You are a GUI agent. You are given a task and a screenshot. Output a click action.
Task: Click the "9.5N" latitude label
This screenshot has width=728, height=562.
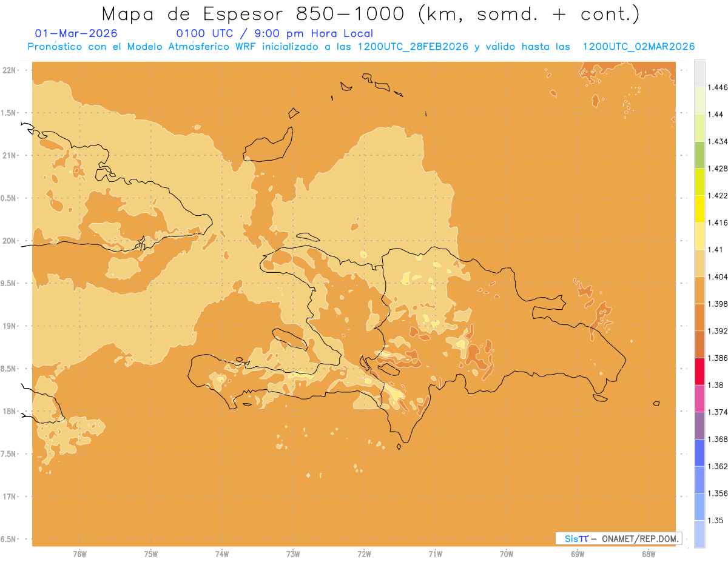10,283
